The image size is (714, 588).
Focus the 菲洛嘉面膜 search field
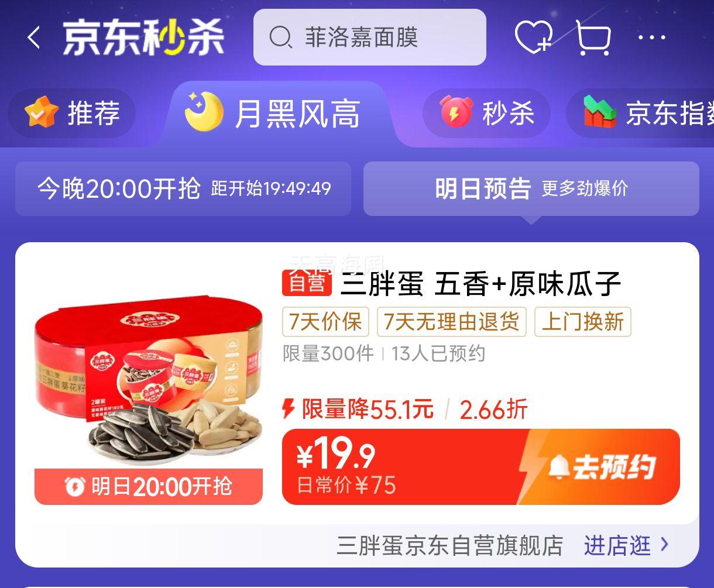click(x=369, y=37)
